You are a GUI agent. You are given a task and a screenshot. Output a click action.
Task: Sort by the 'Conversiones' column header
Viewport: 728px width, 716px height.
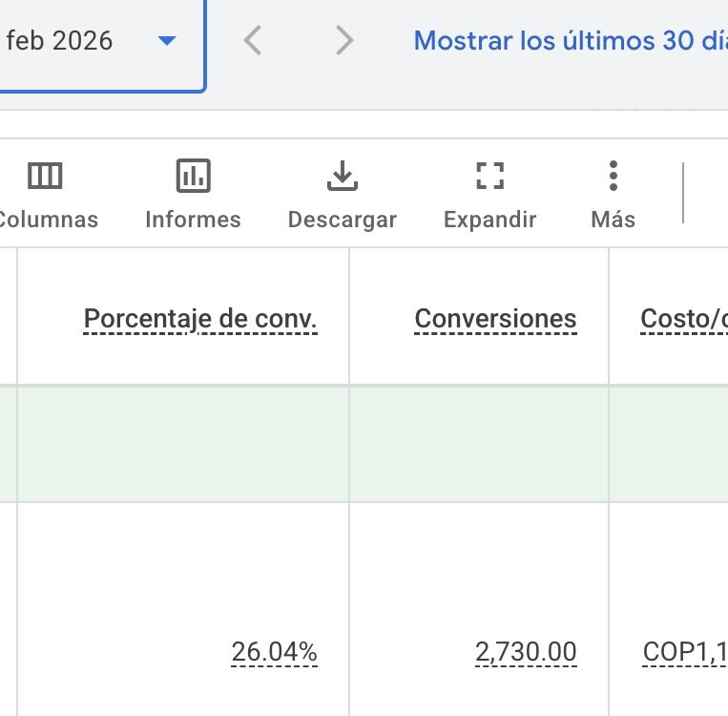click(x=495, y=319)
